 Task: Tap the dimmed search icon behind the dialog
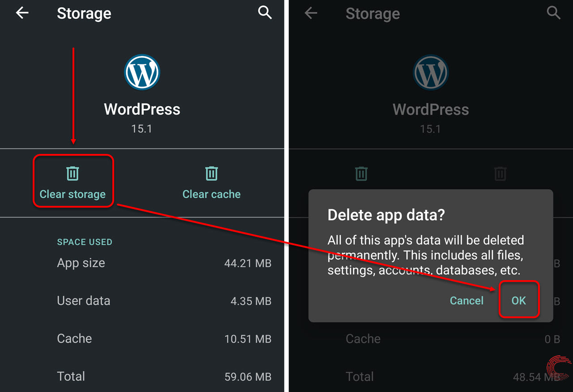tap(554, 13)
